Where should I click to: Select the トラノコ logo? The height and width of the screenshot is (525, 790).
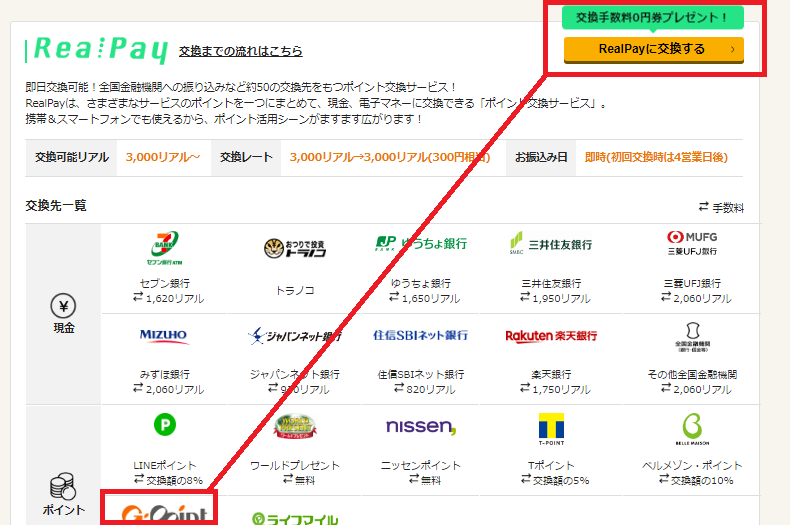(295, 248)
